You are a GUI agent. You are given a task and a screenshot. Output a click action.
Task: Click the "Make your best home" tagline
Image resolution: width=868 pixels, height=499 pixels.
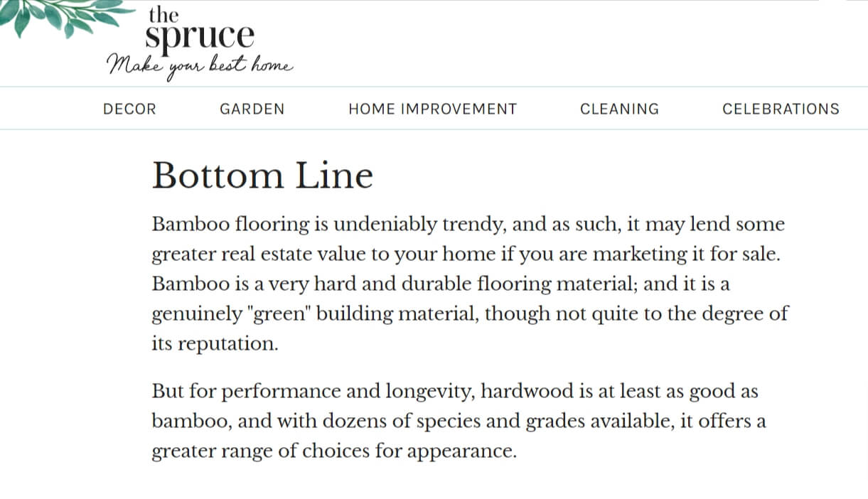(x=199, y=66)
